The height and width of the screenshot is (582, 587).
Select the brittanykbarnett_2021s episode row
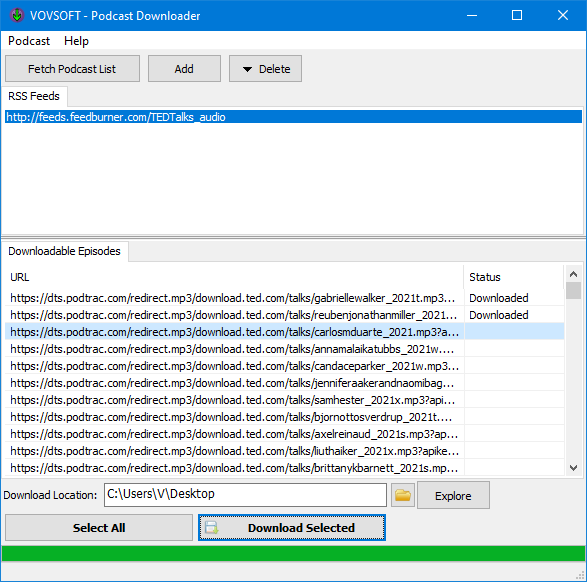click(285, 468)
